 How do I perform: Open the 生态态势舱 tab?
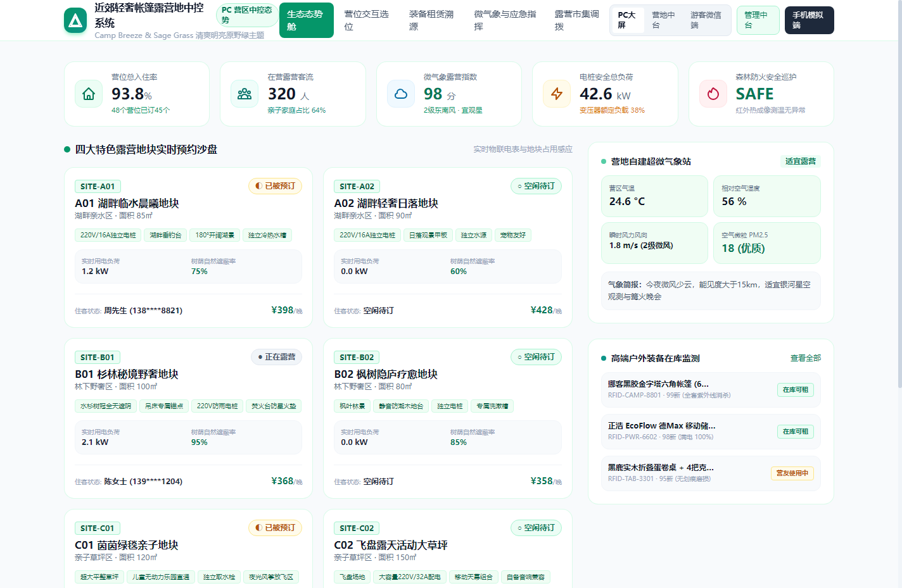coord(307,20)
